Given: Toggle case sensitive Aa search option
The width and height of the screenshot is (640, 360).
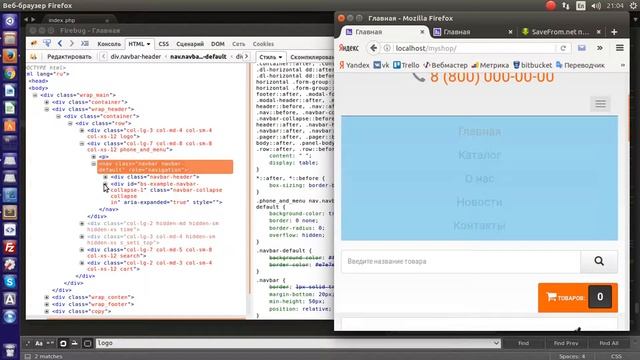Looking at the screenshot, I should 39,343.
